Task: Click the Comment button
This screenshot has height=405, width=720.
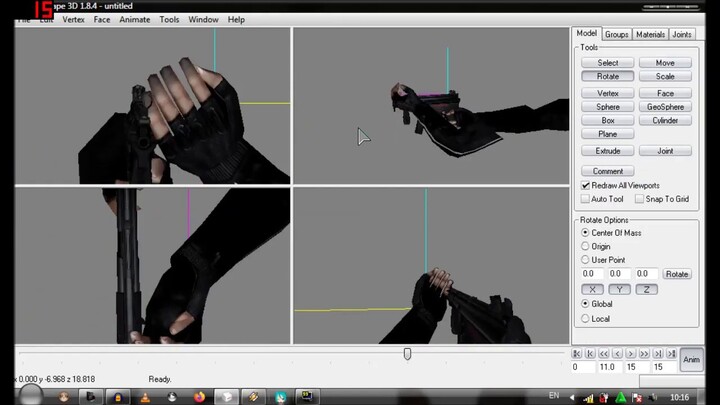Action: pos(608,171)
